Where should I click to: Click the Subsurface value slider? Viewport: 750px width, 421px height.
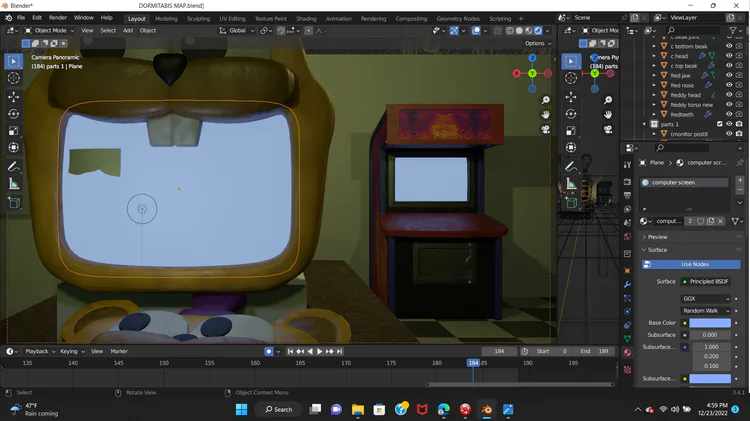point(710,335)
